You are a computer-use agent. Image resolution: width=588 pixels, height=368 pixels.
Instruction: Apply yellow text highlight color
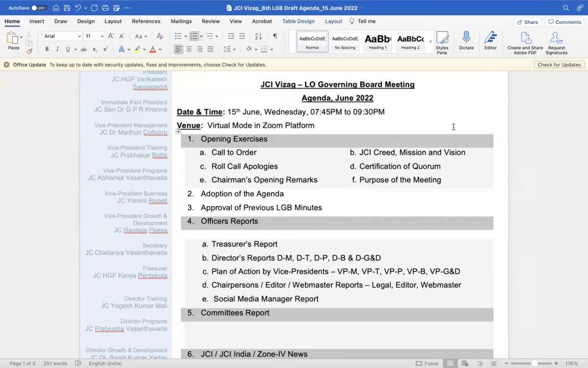pos(138,49)
